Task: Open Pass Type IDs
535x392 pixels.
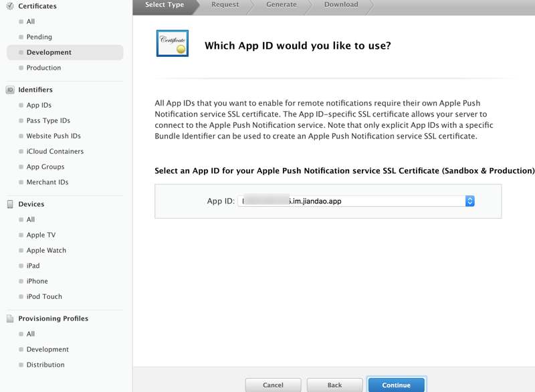Action: click(x=48, y=120)
